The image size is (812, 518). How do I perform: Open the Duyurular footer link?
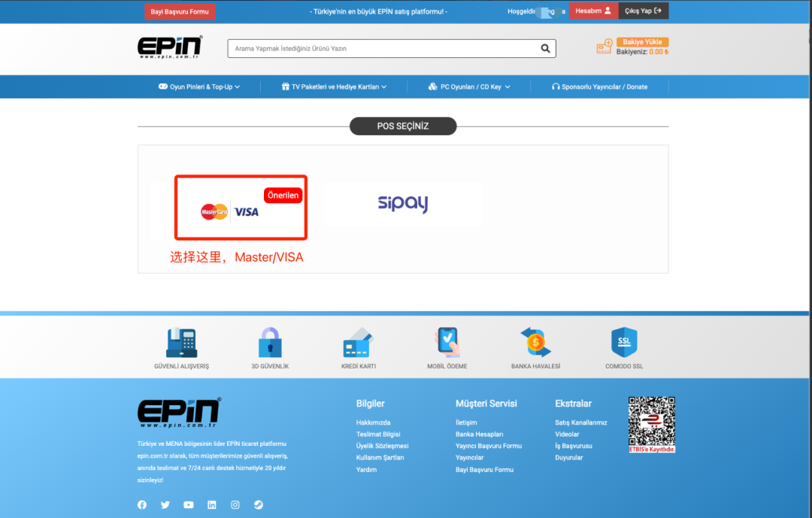(x=569, y=457)
